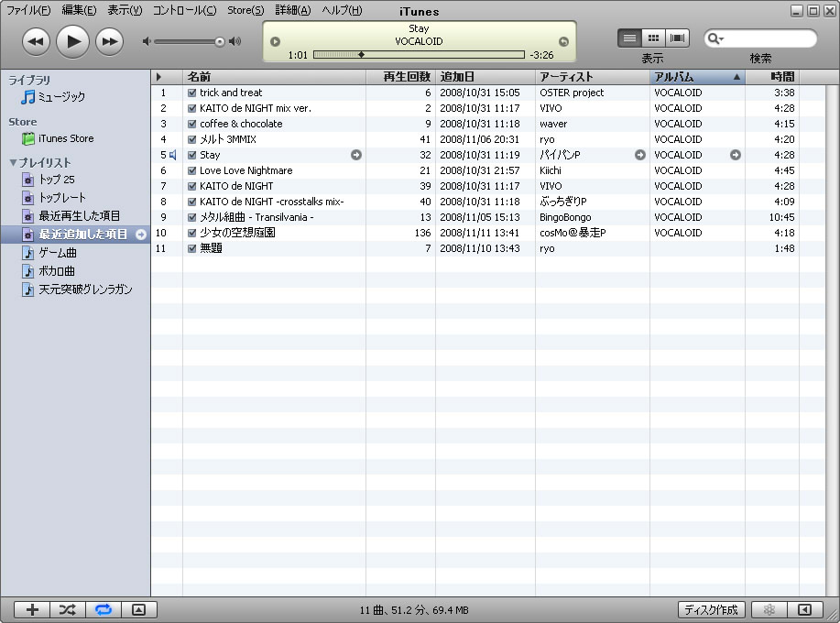Click the add playlist plus button
The height and width of the screenshot is (623, 840).
tap(32, 609)
